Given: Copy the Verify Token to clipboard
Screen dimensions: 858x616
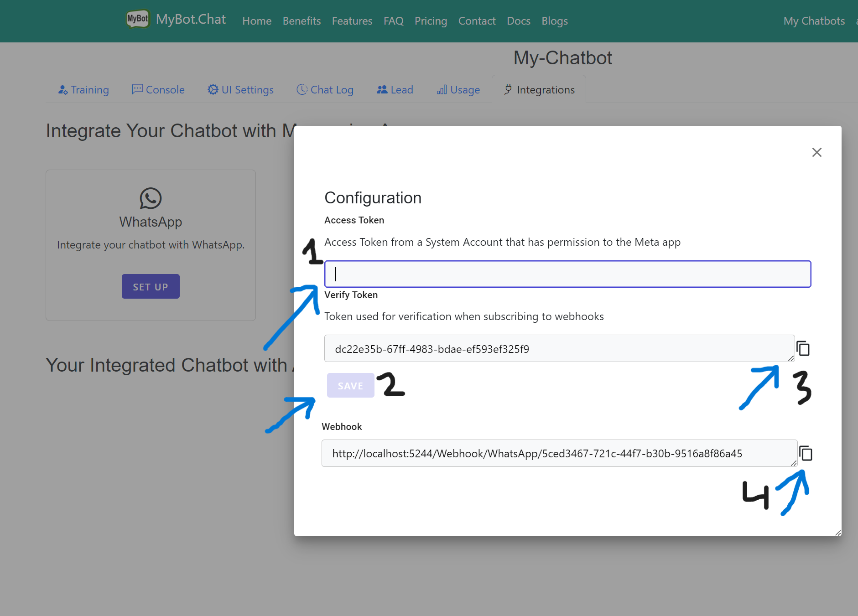Looking at the screenshot, I should (x=803, y=349).
